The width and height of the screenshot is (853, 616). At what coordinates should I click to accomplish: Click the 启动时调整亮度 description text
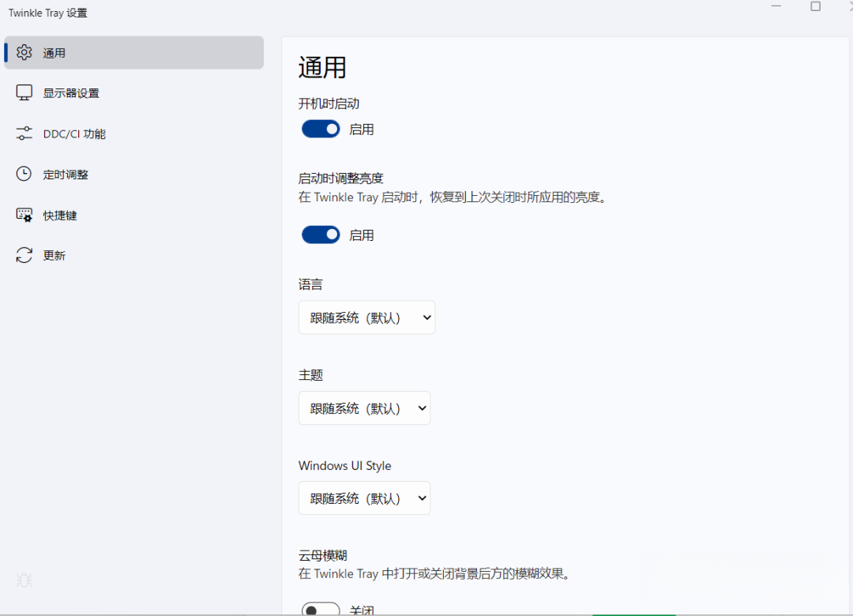tap(453, 197)
